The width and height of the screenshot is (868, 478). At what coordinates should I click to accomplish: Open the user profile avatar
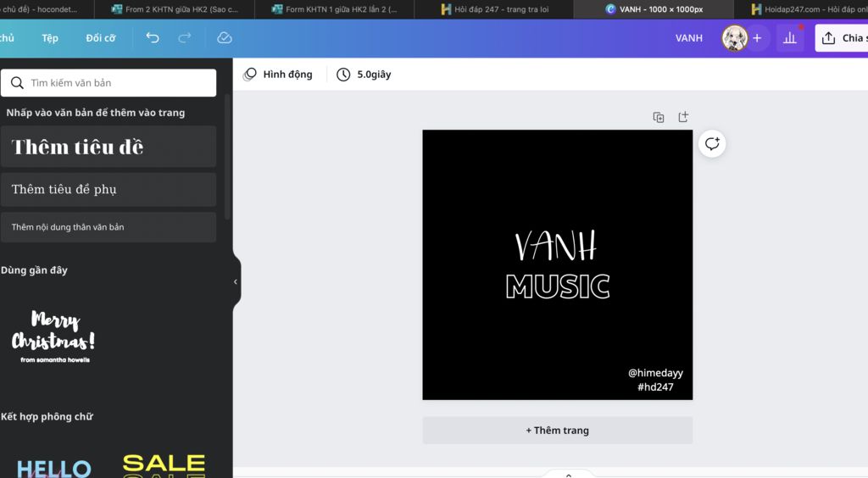coord(735,38)
